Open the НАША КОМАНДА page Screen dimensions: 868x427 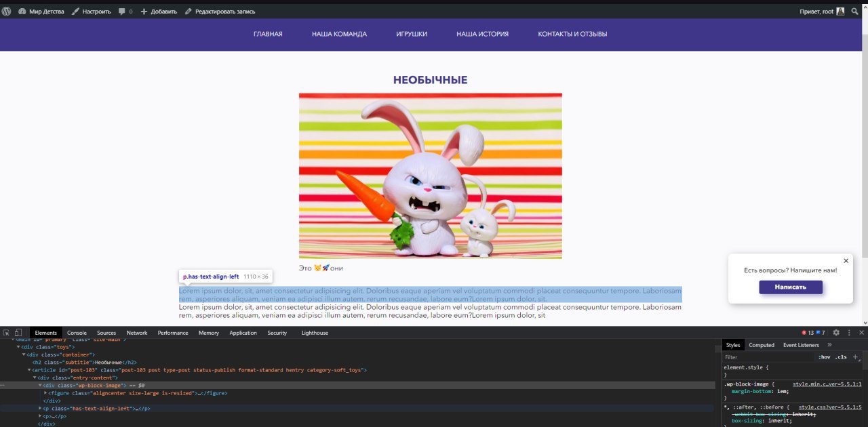(x=339, y=34)
